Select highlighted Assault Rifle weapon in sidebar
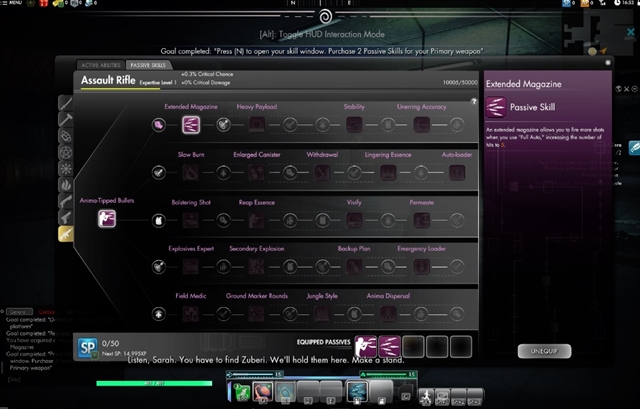The image size is (640, 409). pos(65,234)
